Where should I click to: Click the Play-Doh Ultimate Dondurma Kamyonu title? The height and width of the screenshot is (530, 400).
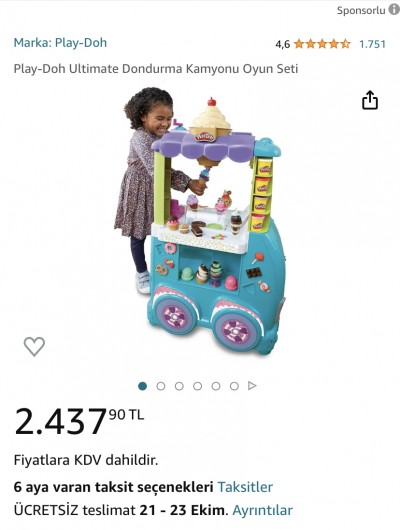(156, 69)
